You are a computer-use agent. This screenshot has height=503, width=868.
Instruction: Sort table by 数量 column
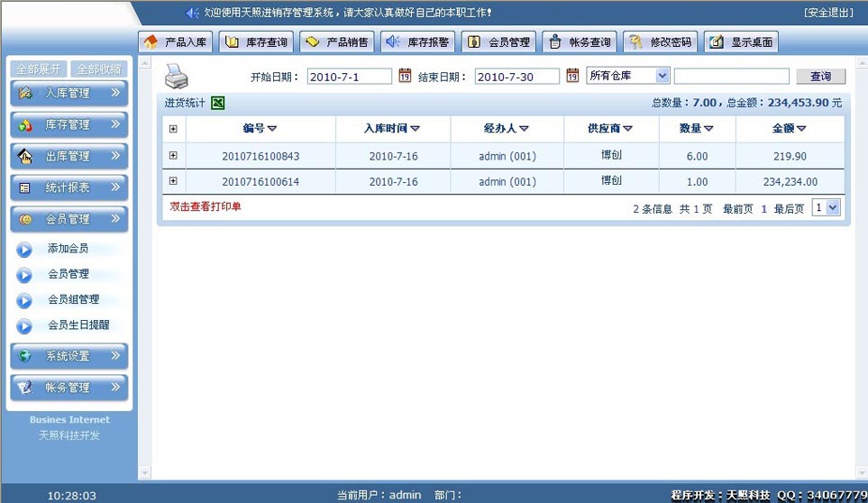point(697,128)
